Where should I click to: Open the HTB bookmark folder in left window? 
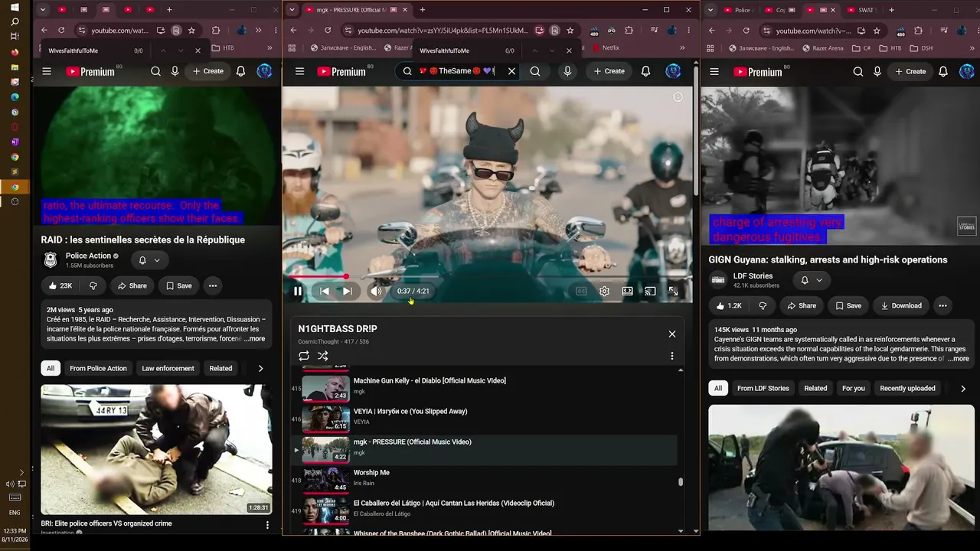pyautogui.click(x=223, y=47)
